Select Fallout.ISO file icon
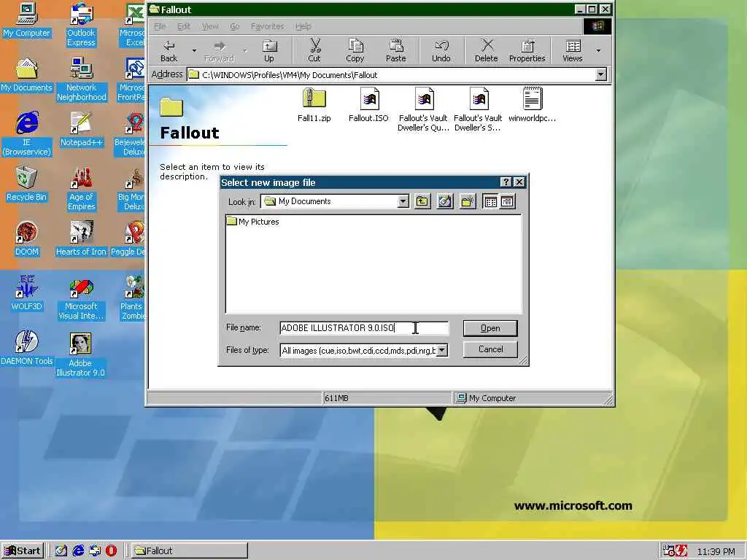Viewport: 747px width, 560px height. (x=368, y=105)
